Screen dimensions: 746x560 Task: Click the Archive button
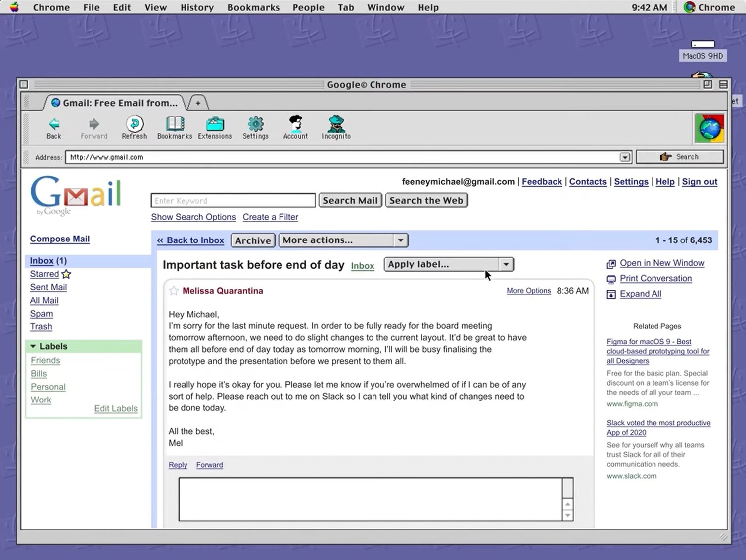tap(253, 240)
